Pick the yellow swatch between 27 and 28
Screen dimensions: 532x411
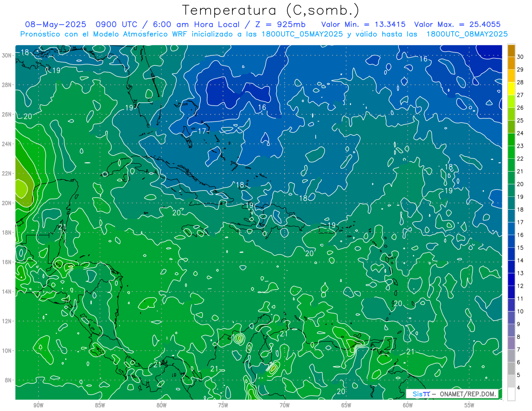[511, 88]
